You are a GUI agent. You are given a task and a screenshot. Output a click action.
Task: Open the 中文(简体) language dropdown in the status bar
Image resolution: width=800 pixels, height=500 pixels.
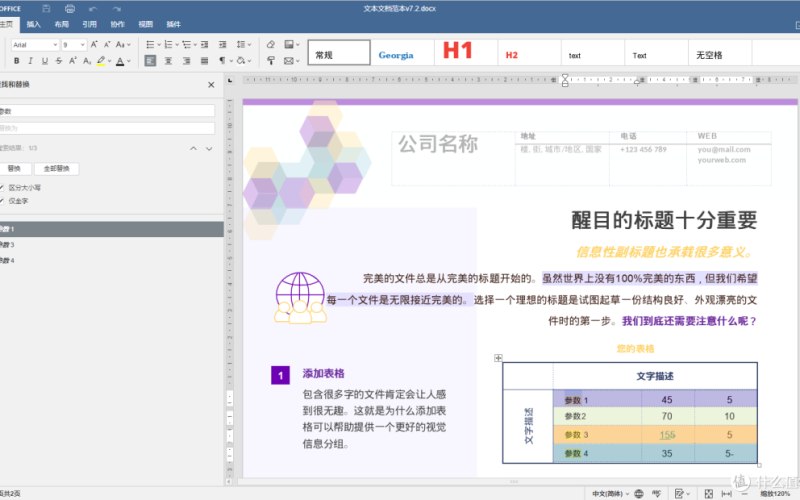[x=610, y=493]
